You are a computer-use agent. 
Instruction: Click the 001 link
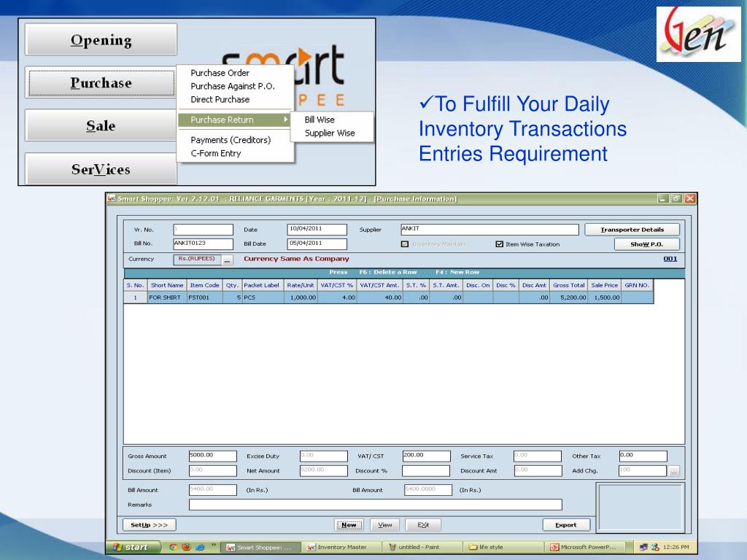click(x=670, y=259)
